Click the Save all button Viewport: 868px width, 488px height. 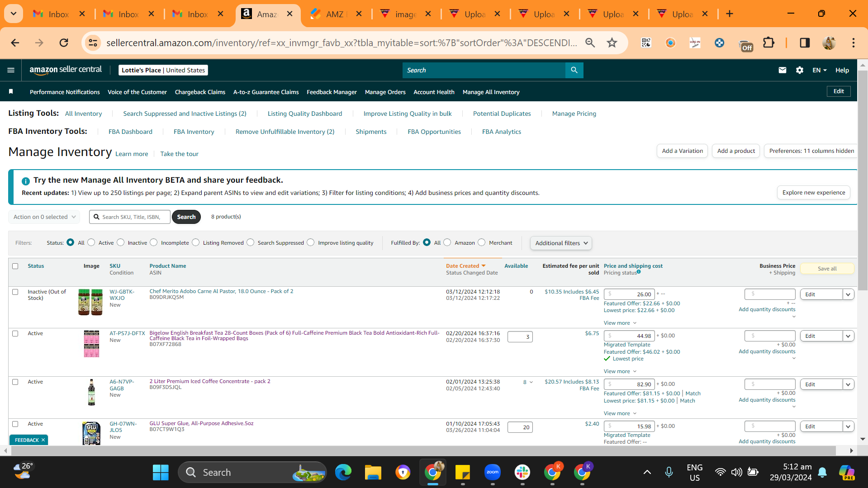[827, 269]
